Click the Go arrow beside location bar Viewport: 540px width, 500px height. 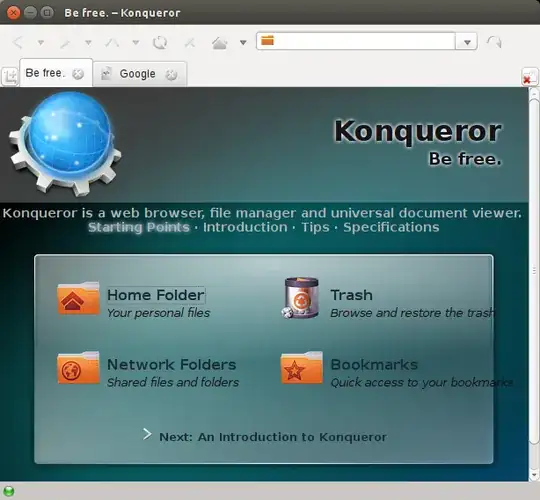tap(494, 42)
